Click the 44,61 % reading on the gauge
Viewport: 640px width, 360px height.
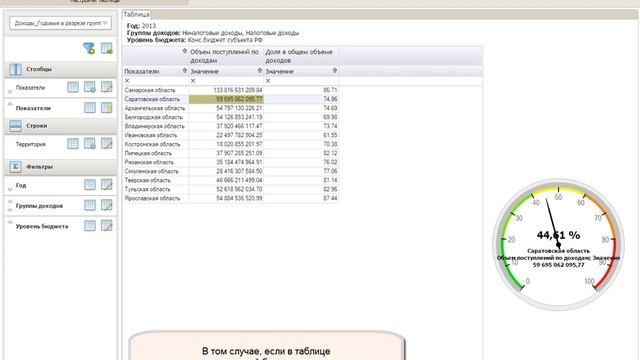(x=558, y=235)
